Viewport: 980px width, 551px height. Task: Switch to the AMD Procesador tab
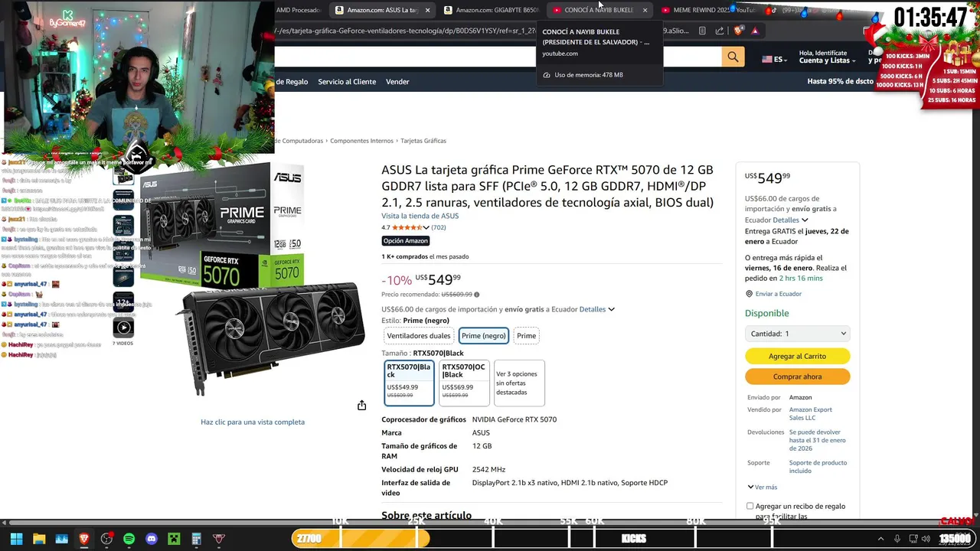[x=299, y=10]
